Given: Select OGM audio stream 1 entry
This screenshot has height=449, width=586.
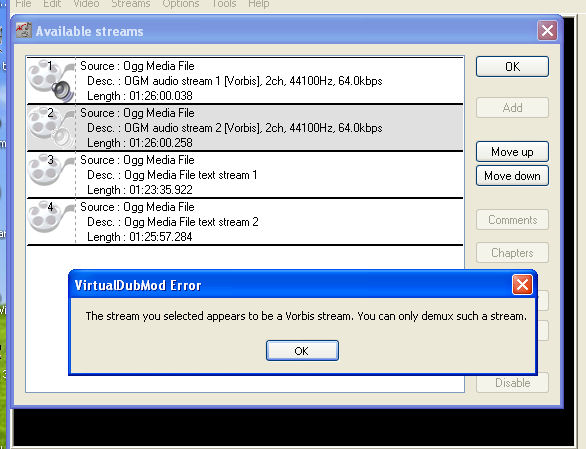Looking at the screenshot, I should click(245, 80).
